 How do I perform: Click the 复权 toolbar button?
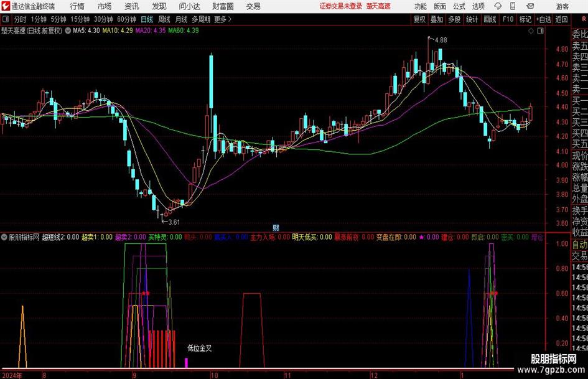click(419, 19)
